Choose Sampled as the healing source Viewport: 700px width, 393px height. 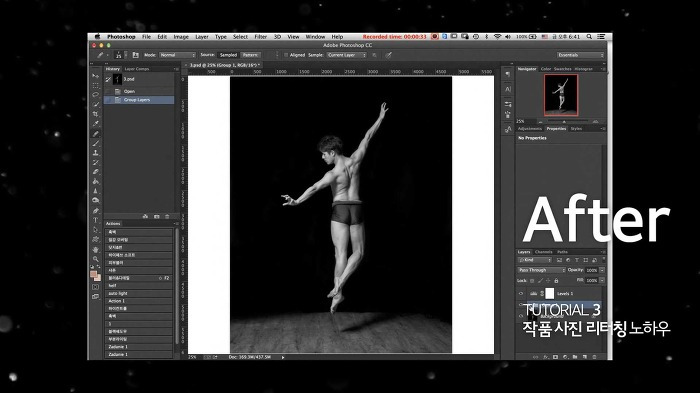[228, 55]
